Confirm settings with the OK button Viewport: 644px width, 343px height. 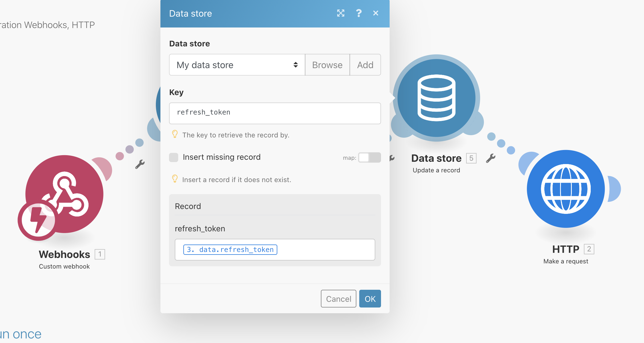coord(370,299)
